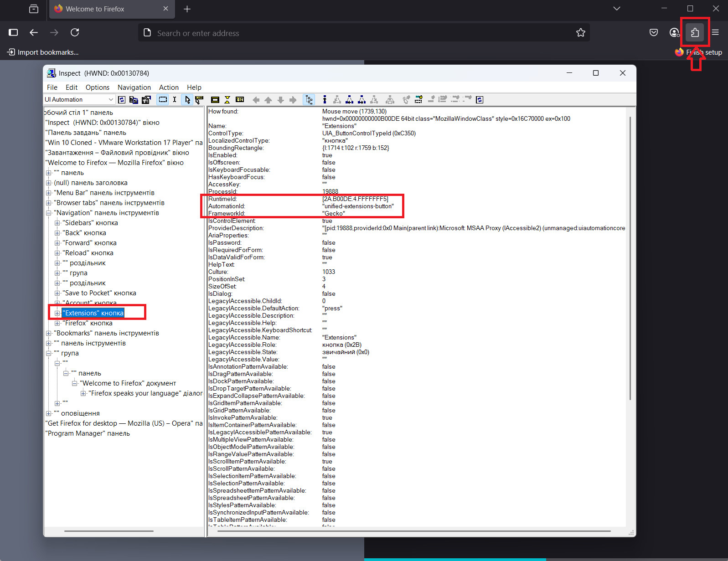This screenshot has width=728, height=561.
Task: Click Firefox Account profile icon
Action: pyautogui.click(x=674, y=32)
